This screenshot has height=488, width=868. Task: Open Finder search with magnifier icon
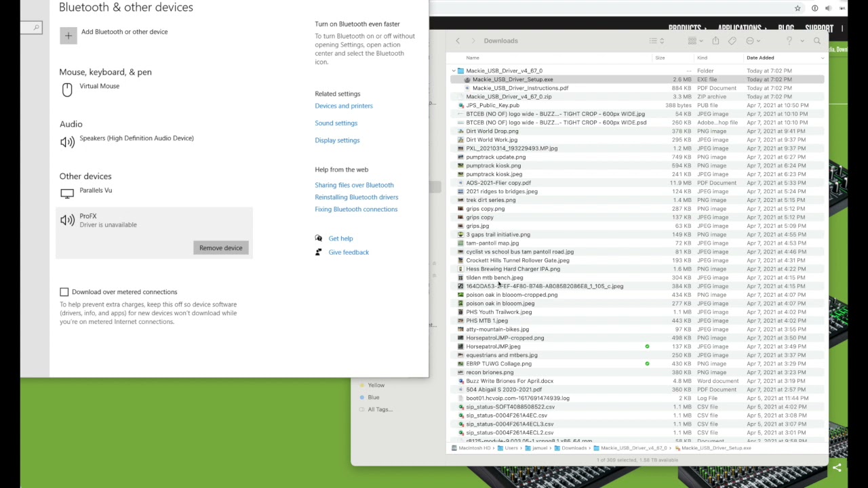click(817, 41)
